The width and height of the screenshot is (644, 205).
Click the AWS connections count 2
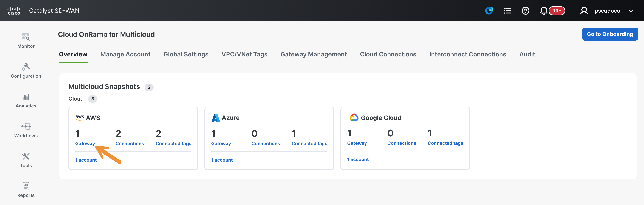[118, 134]
